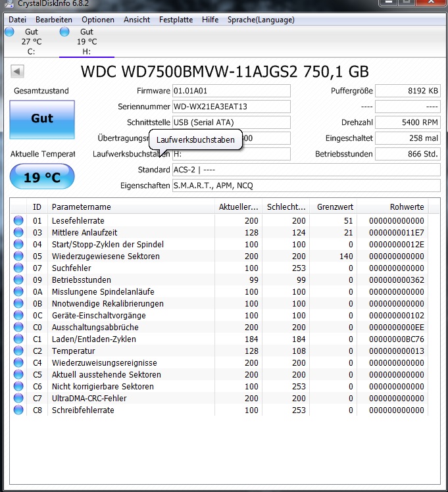Viewport: 448px width, 492px height.
Task: Click status orb of Misslungene Spindelanläufe row
Action: click(18, 291)
